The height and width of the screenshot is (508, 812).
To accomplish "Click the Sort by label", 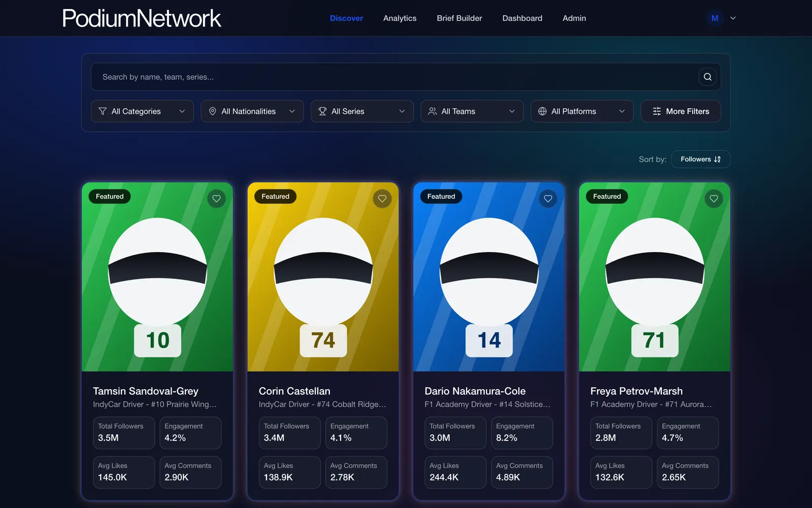I will [653, 160].
